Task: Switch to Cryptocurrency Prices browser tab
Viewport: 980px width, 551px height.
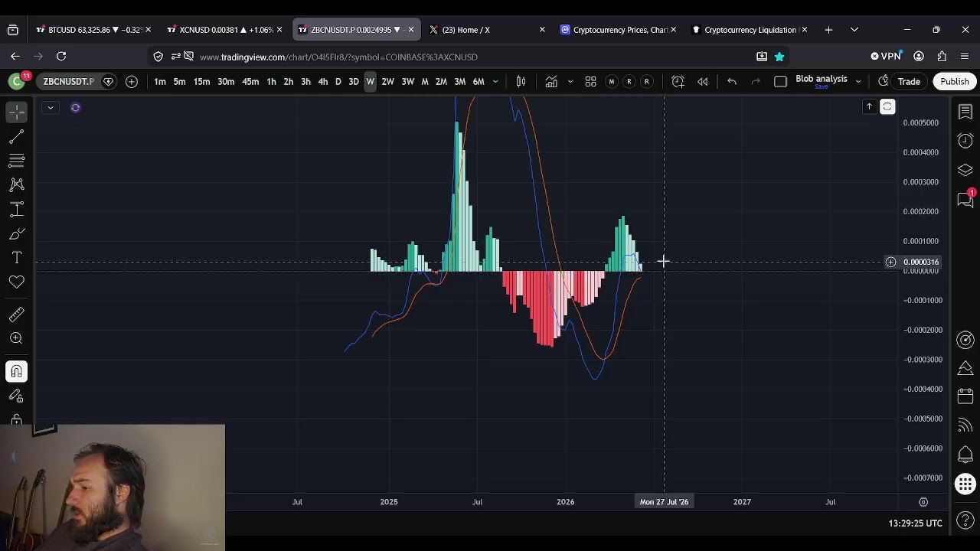Action: (619, 30)
